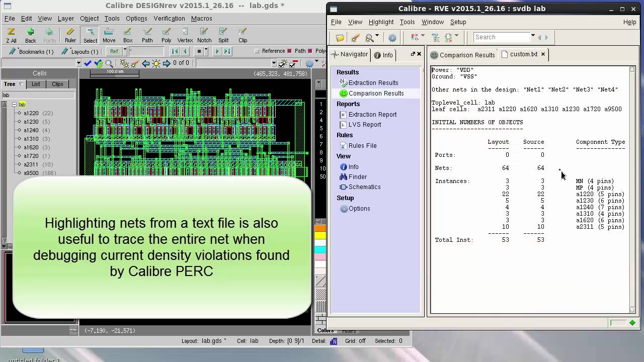The image size is (644, 362).
Task: Click the open folder icon in RVE toolbar
Action: 340,38
